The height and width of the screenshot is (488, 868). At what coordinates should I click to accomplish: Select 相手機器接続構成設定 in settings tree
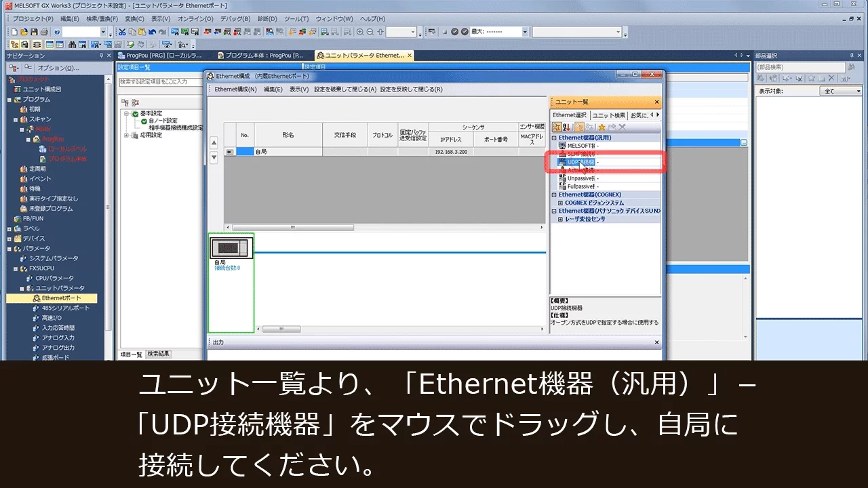(x=176, y=127)
